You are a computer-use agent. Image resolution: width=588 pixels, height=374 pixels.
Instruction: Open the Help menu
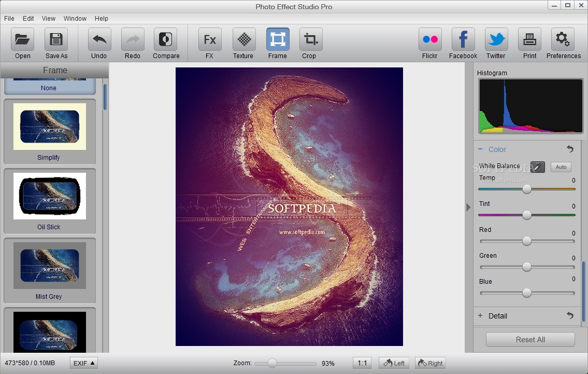tap(101, 18)
